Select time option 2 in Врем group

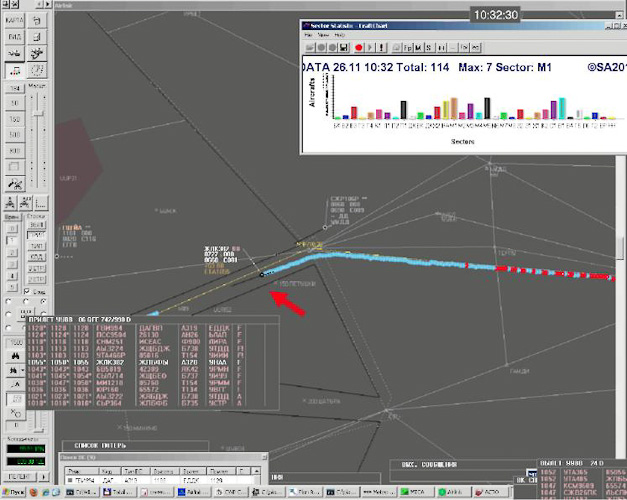click(12, 252)
